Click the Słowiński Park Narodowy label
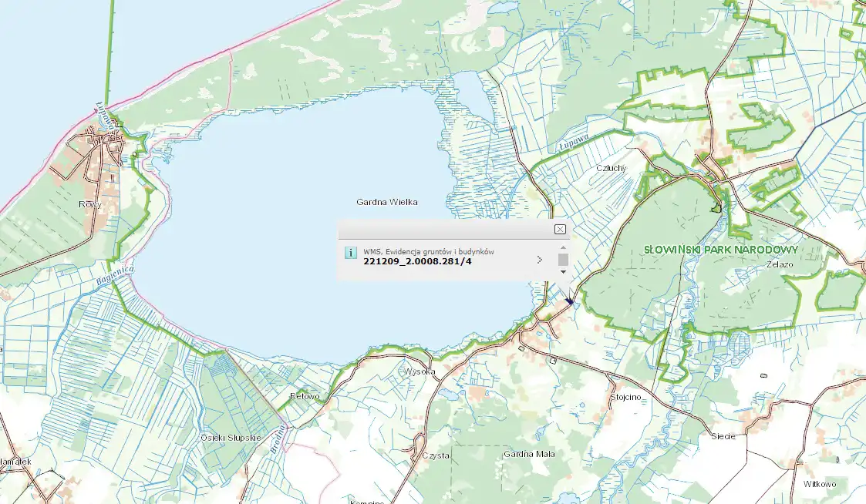This screenshot has height=504, width=866. point(723,250)
